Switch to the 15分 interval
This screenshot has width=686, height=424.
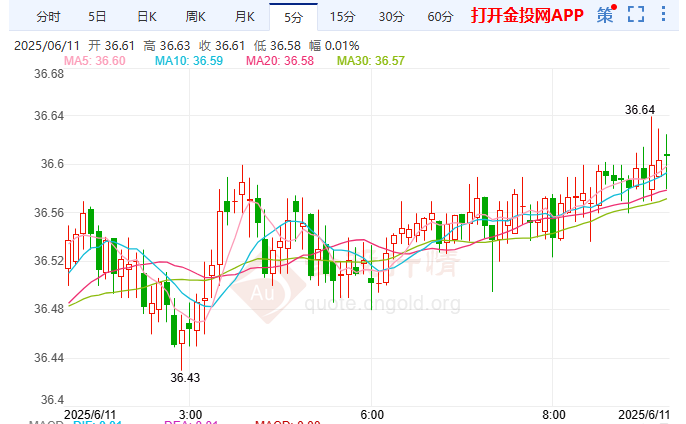click(x=343, y=17)
